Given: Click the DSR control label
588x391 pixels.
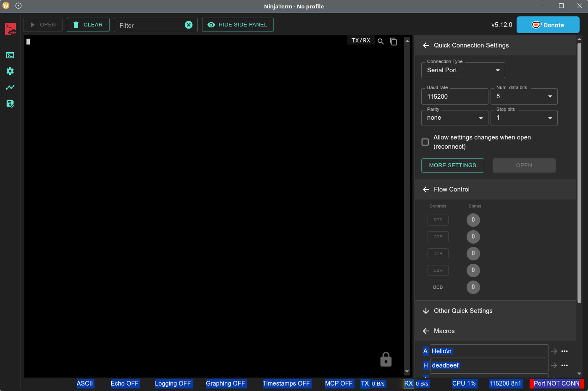Looking at the screenshot, I should 438,270.
